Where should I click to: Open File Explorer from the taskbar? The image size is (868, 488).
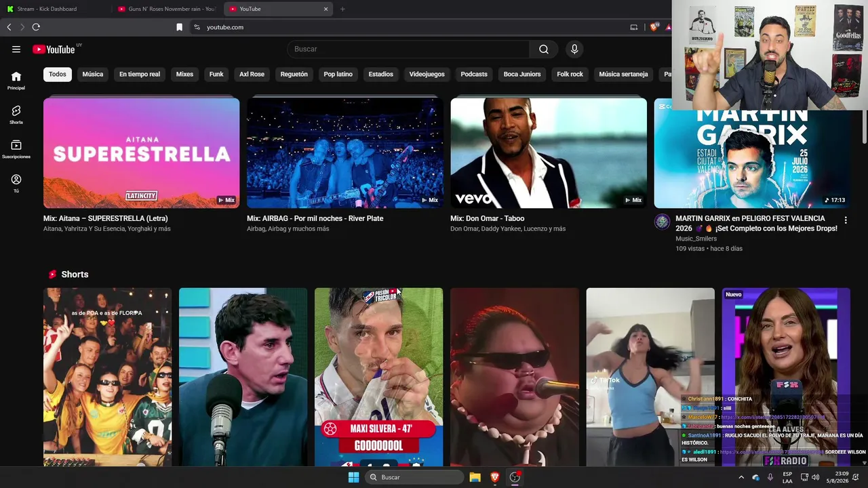pos(475,477)
